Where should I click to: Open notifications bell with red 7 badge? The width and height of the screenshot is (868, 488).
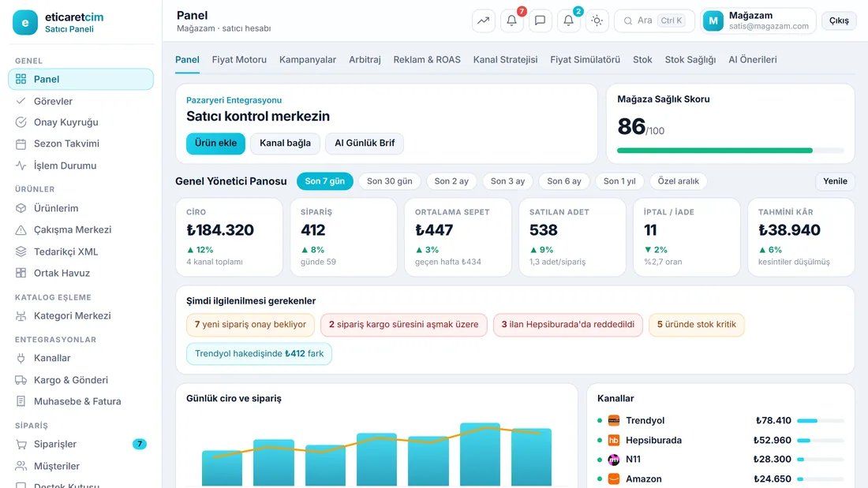point(511,21)
